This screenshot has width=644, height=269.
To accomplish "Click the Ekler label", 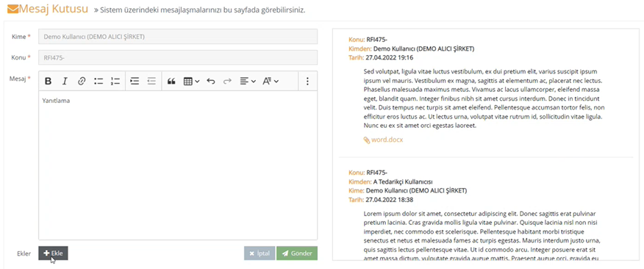I will [24, 254].
